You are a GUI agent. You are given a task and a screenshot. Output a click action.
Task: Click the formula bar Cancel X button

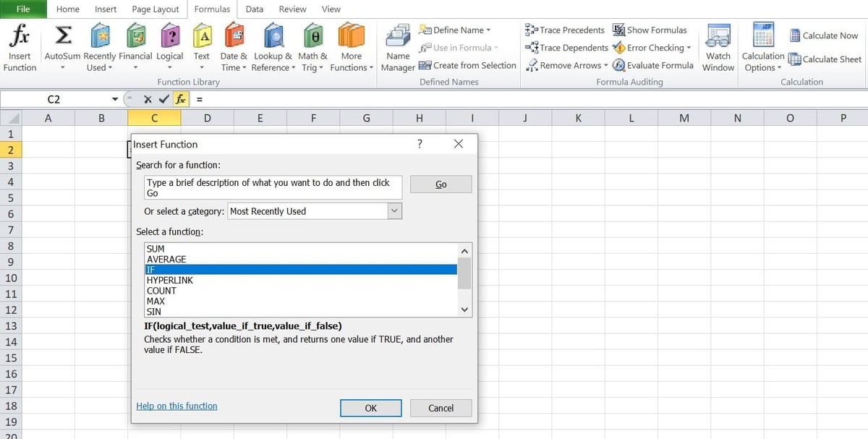(148, 99)
